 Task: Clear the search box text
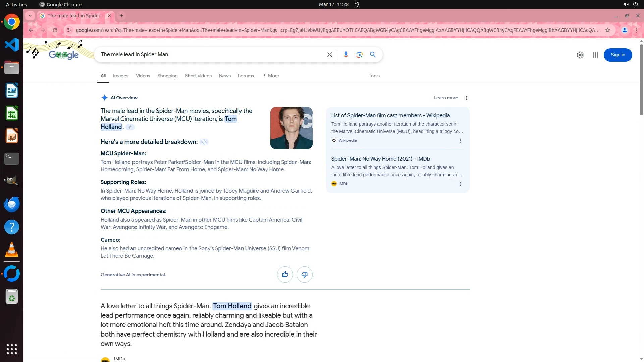click(x=329, y=55)
